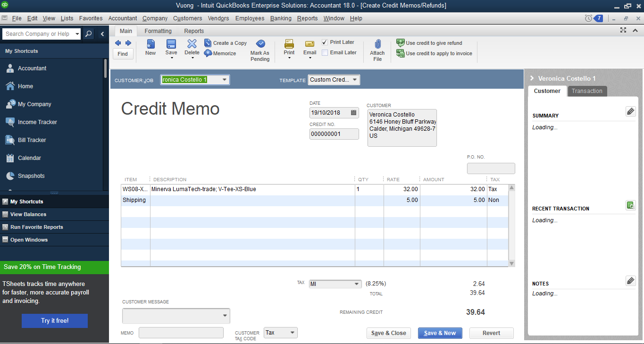
Task: Click into the Memo text field
Action: pos(181,333)
